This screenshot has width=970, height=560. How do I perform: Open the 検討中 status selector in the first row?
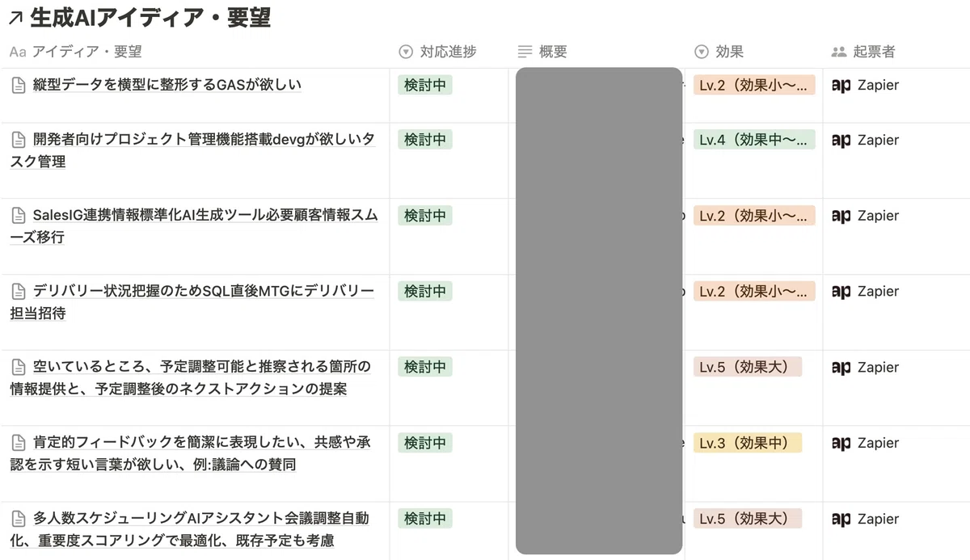pyautogui.click(x=425, y=84)
